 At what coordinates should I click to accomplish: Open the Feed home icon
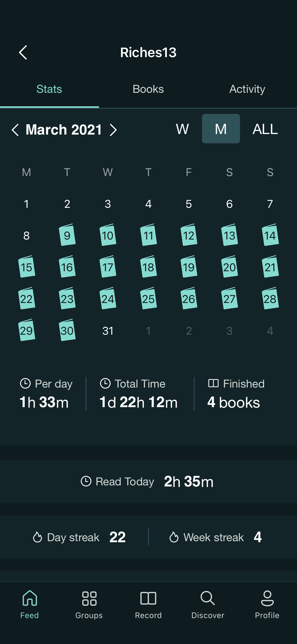point(30,599)
